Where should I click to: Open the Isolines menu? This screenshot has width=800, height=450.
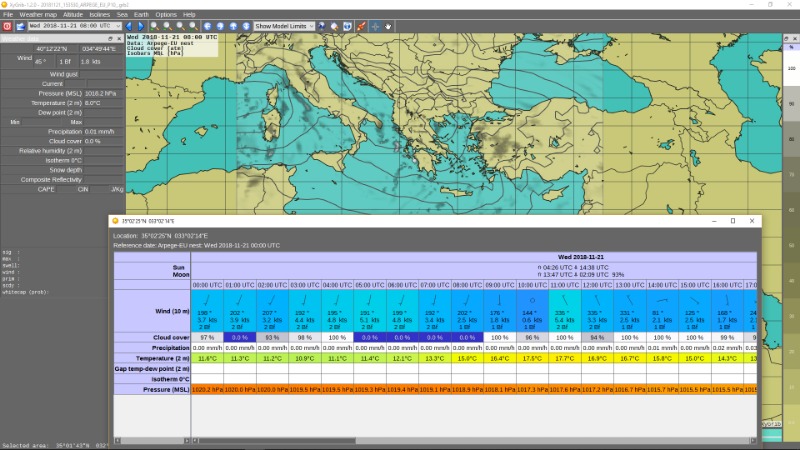tap(99, 15)
